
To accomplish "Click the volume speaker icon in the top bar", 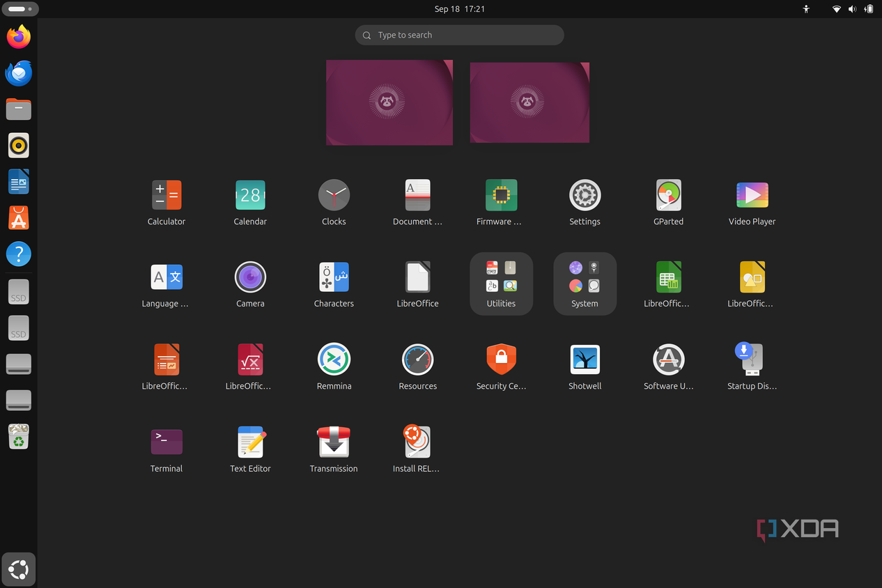I will [x=853, y=9].
